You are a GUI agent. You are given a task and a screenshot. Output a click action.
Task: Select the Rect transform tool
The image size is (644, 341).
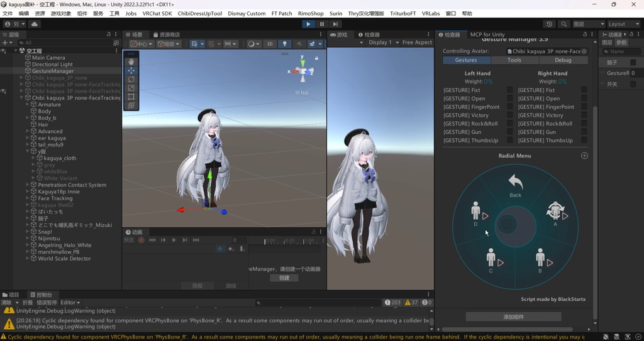pos(131,97)
